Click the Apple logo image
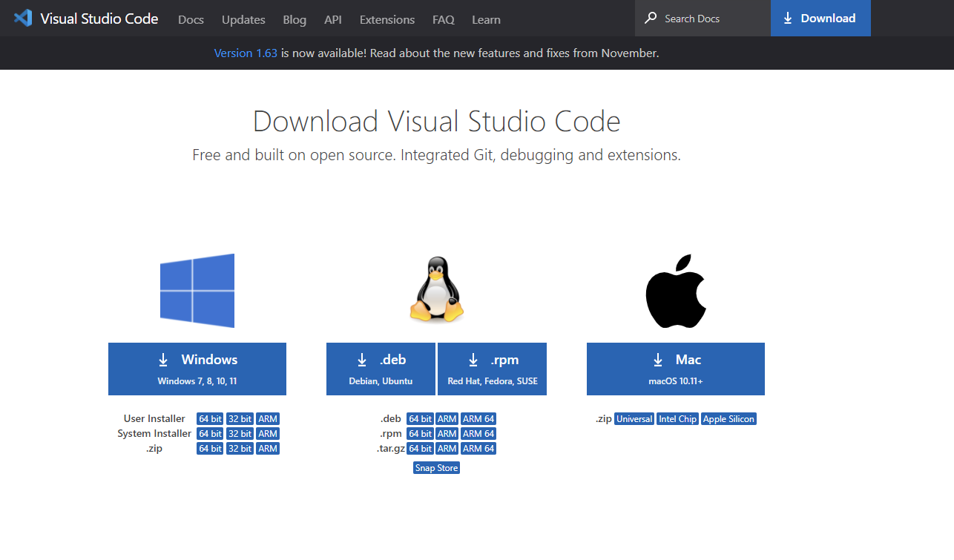The image size is (954, 560). [x=676, y=291]
